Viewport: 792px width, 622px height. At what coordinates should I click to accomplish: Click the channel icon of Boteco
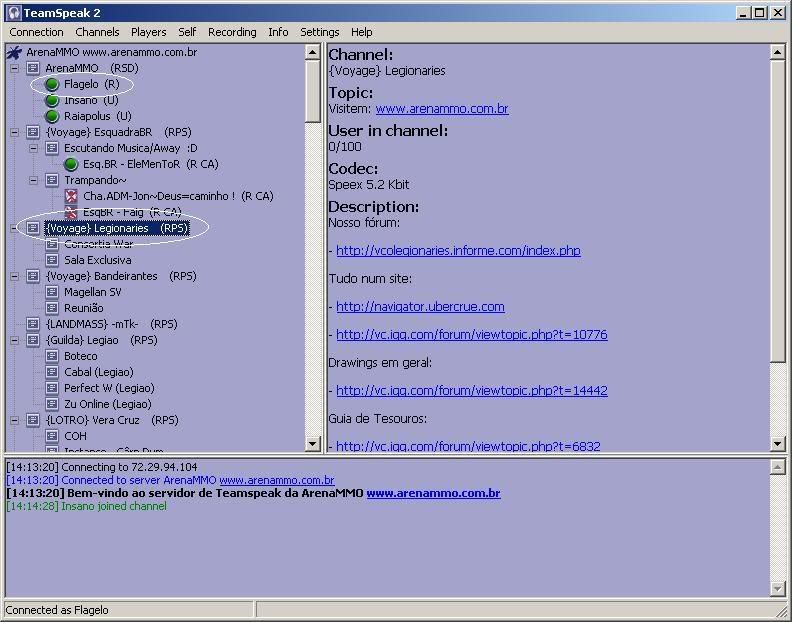pyautogui.click(x=52, y=356)
